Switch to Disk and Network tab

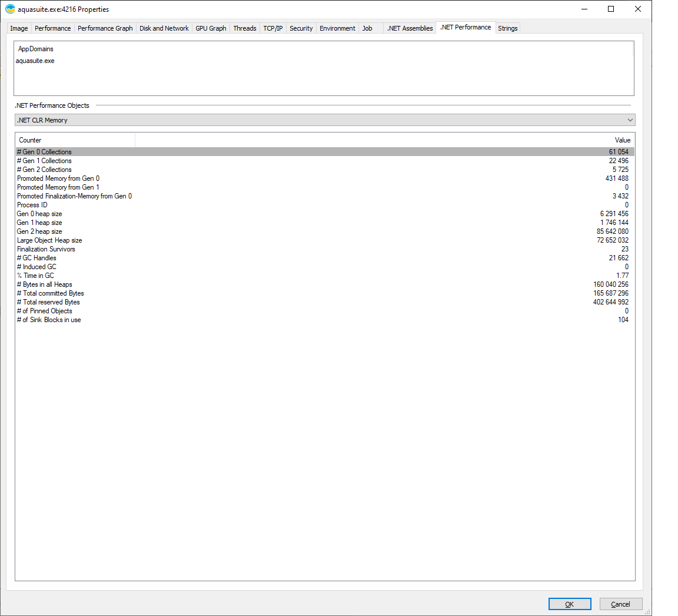164,28
